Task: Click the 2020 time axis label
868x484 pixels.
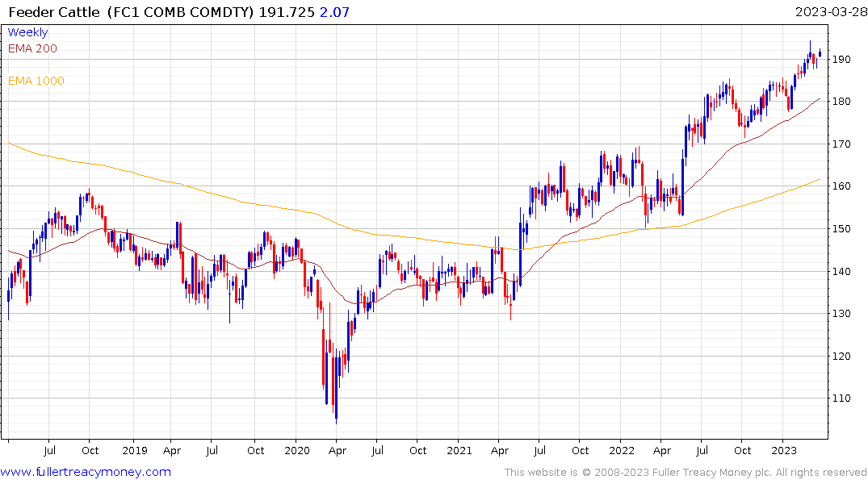Action: [296, 450]
